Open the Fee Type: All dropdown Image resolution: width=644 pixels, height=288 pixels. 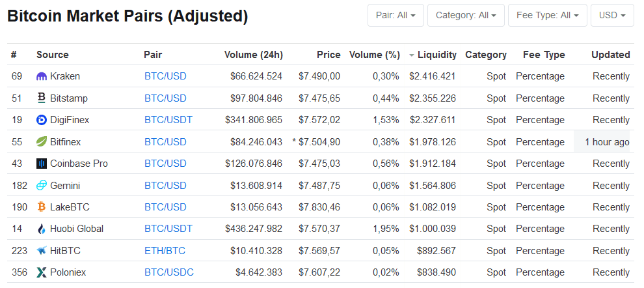547,15
